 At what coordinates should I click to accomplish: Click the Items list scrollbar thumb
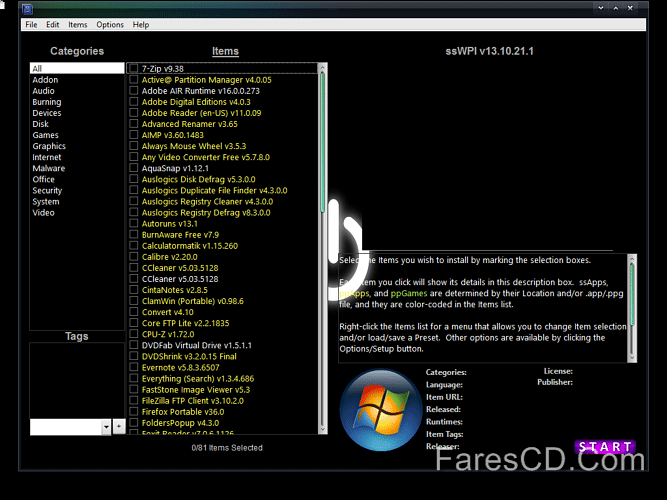[x=322, y=143]
